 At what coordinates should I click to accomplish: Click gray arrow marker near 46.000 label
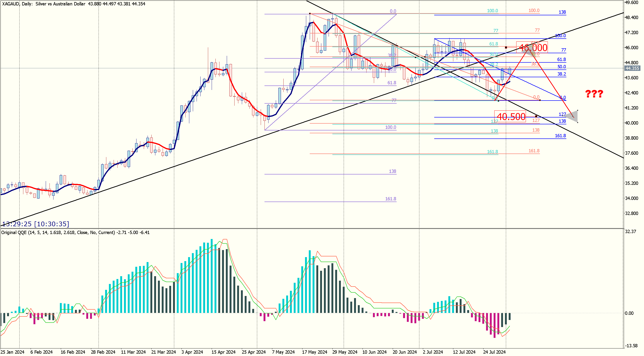pyautogui.click(x=529, y=51)
